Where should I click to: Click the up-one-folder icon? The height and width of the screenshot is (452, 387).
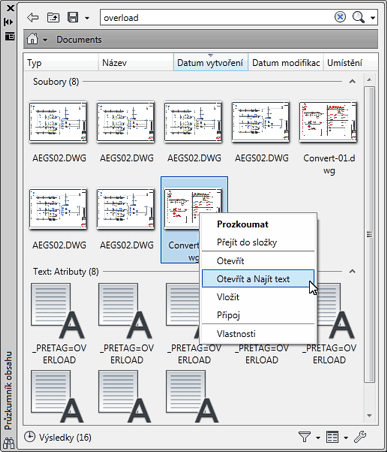(53, 17)
